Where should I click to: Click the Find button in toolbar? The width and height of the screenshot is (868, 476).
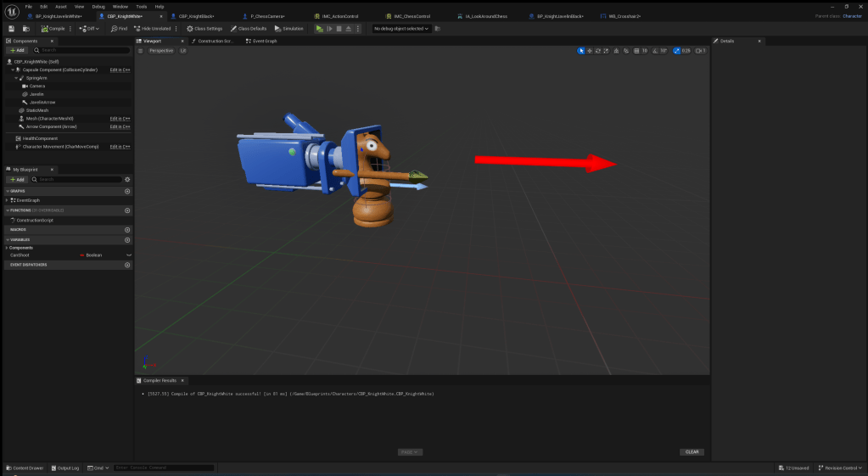tap(119, 28)
